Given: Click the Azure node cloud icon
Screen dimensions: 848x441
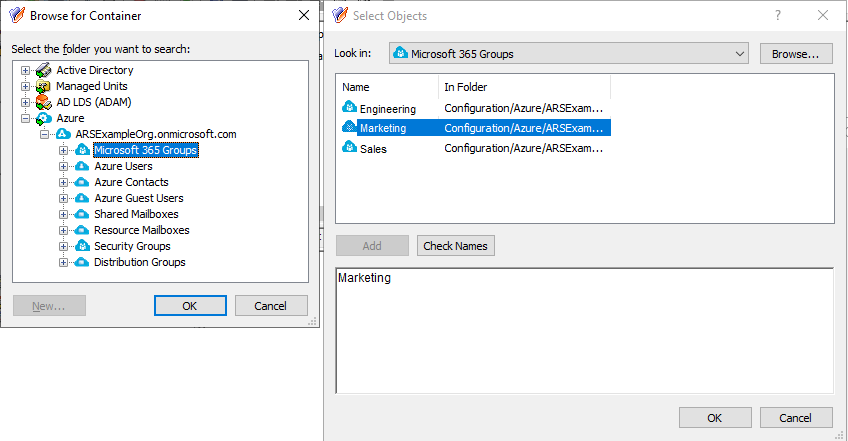Looking at the screenshot, I should point(44,118).
